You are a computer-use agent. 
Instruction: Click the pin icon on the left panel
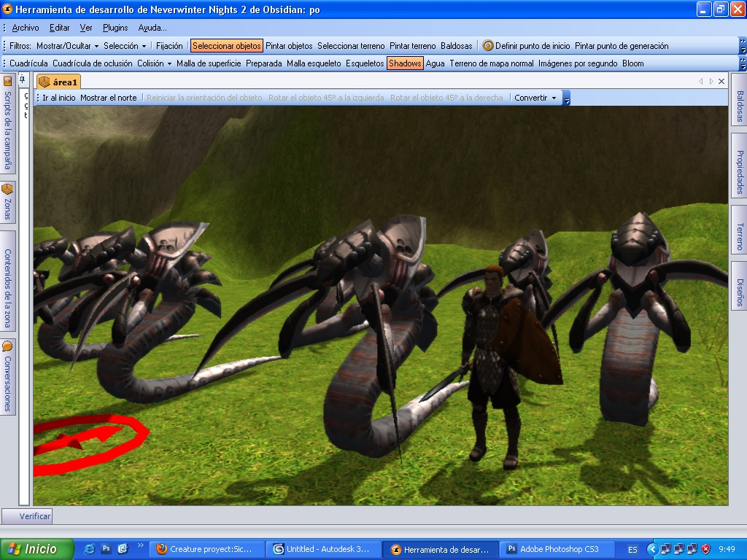pyautogui.click(x=23, y=79)
